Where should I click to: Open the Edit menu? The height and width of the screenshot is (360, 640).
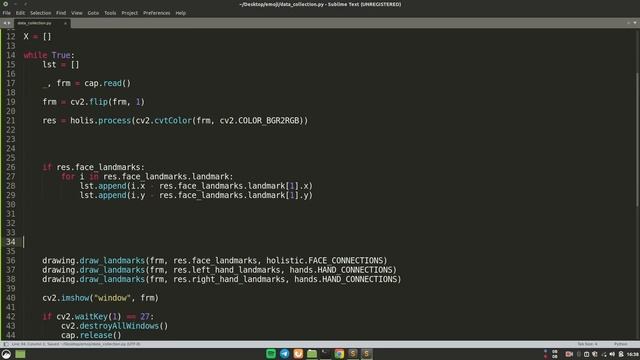[x=20, y=13]
